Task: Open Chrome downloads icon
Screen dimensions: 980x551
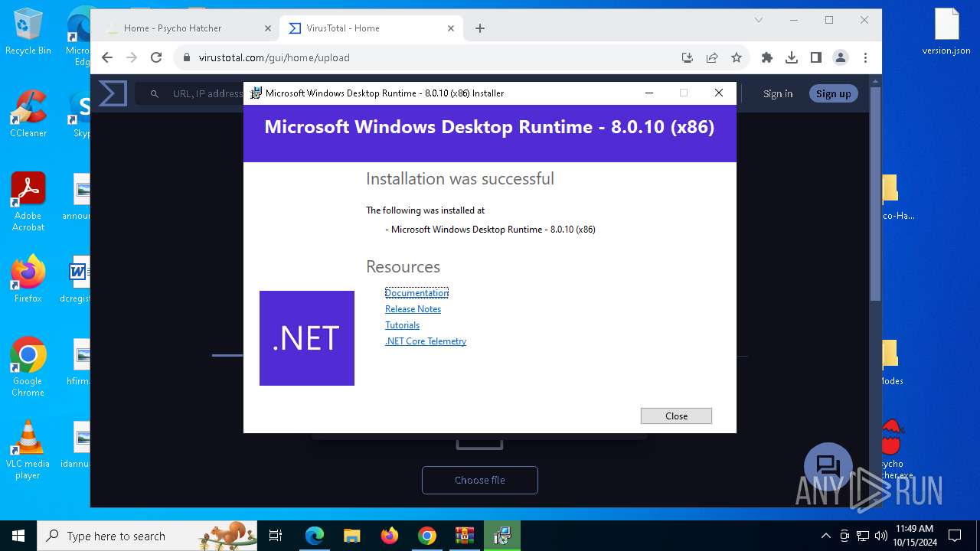Action: [x=792, y=57]
